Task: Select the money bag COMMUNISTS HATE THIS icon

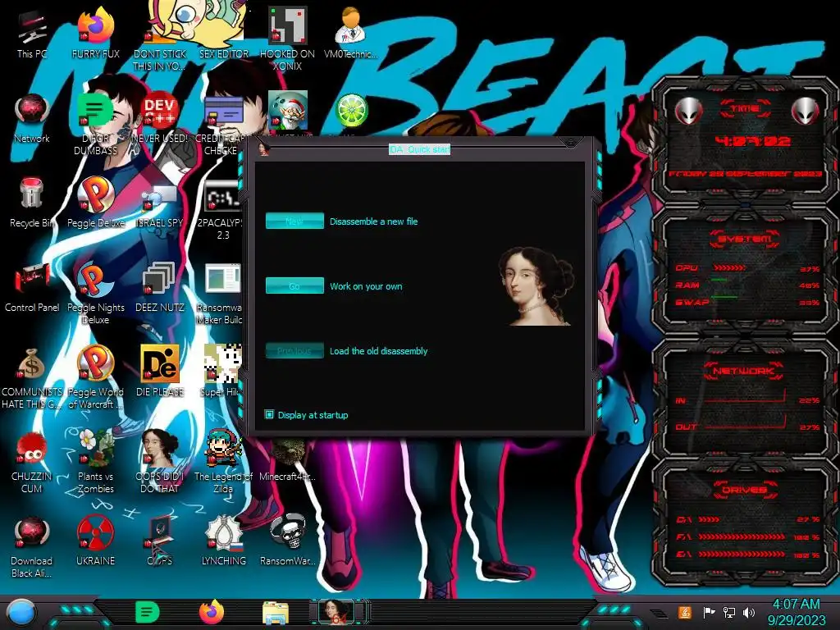Action: [x=32, y=377]
